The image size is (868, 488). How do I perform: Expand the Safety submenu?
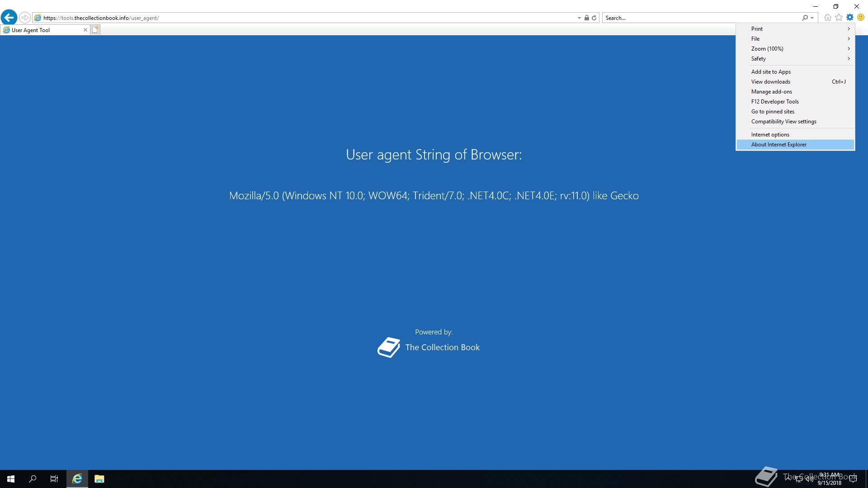tap(795, 59)
